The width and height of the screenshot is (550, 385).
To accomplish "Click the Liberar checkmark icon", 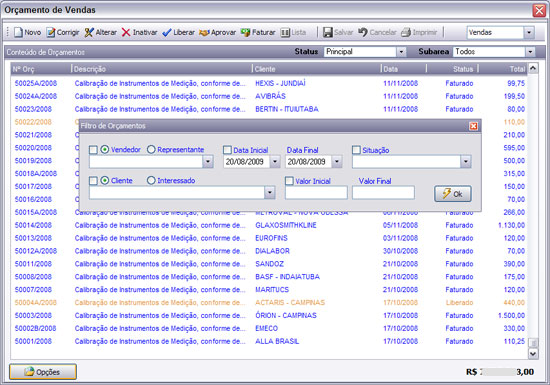I will coord(167,33).
